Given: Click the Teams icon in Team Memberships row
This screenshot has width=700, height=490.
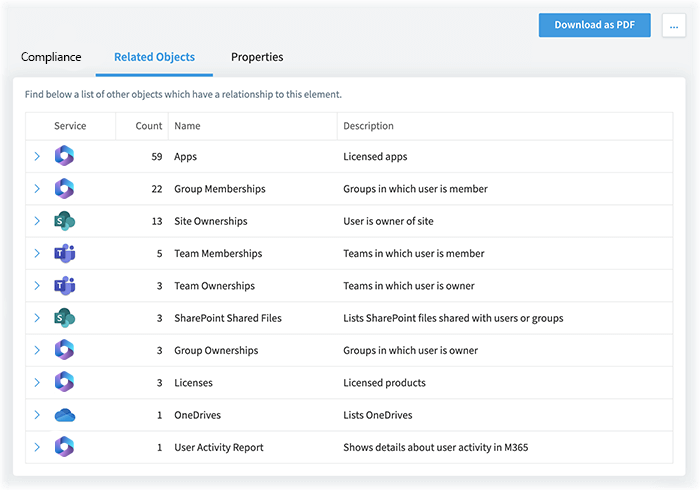Looking at the screenshot, I should (x=65, y=253).
